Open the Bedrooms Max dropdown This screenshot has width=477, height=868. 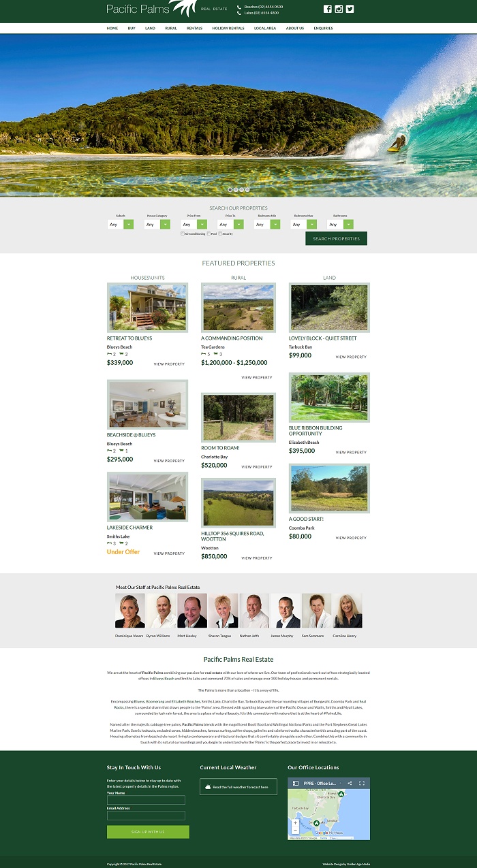305,224
